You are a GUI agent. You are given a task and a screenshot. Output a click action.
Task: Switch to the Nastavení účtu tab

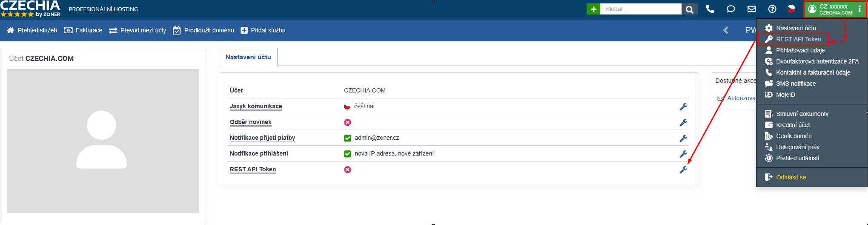coord(248,57)
